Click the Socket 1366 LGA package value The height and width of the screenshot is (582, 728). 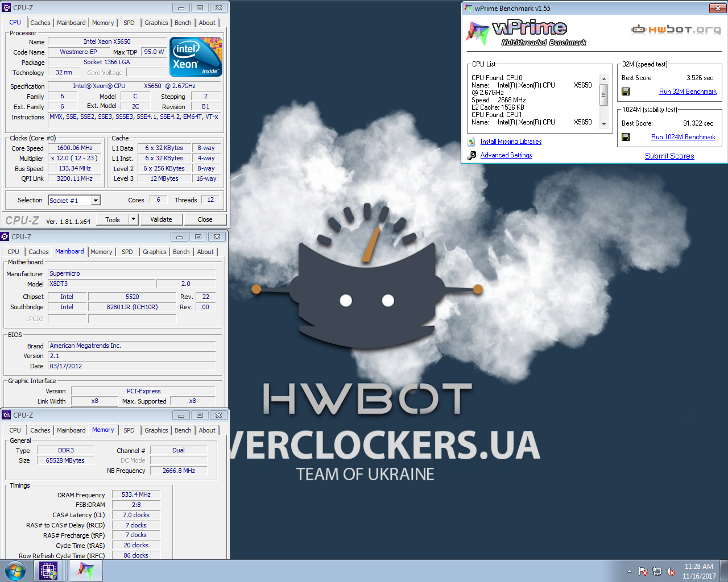click(107, 62)
